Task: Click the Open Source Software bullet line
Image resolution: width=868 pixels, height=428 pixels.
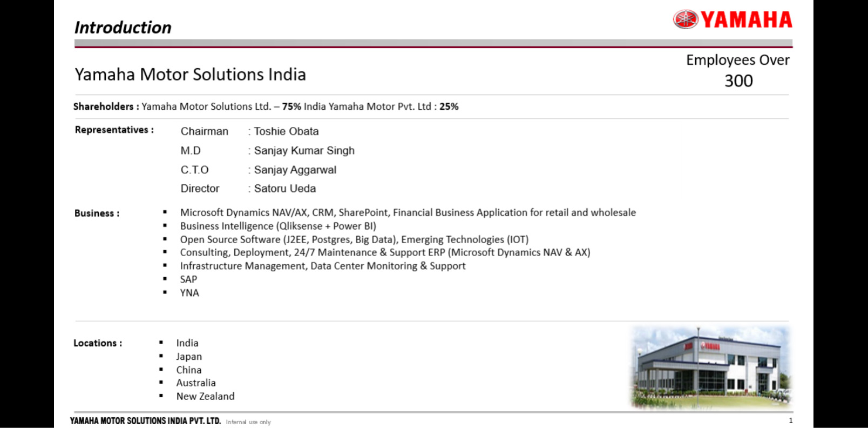Action: click(x=354, y=239)
